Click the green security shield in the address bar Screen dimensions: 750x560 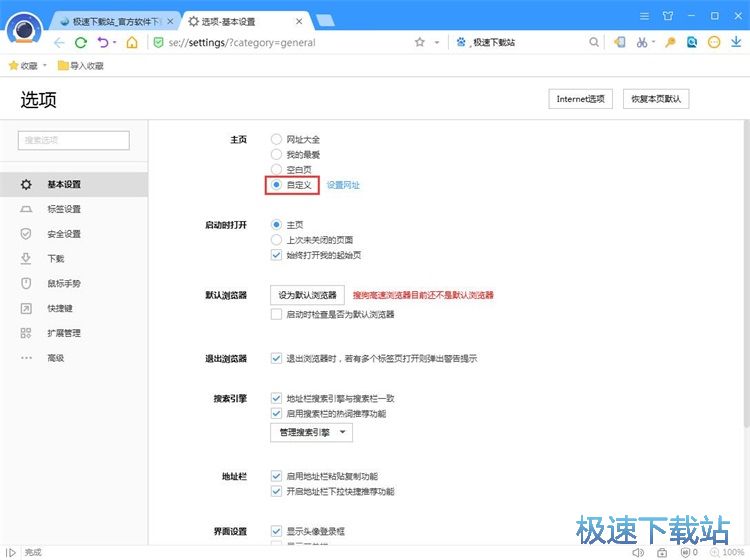(158, 43)
